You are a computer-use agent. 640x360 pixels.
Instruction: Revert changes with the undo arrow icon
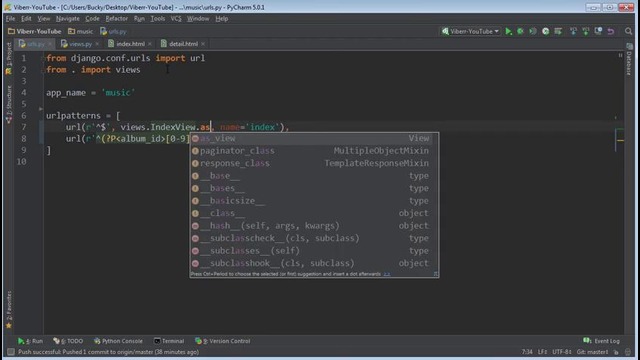pyautogui.click(x=611, y=31)
